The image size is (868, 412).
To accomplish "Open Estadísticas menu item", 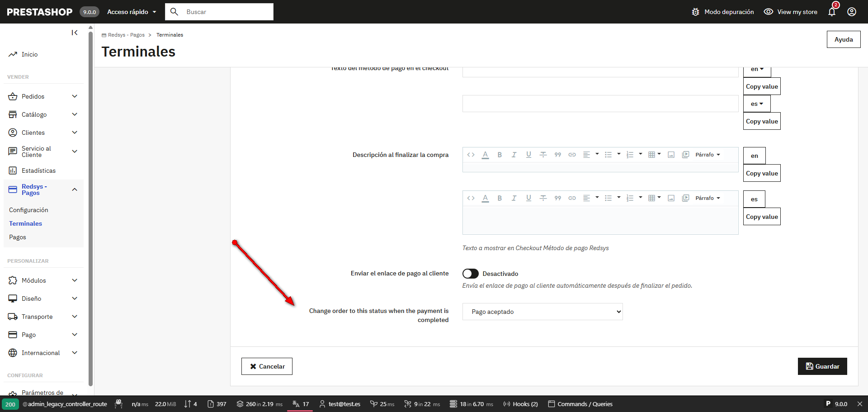I will [x=38, y=170].
